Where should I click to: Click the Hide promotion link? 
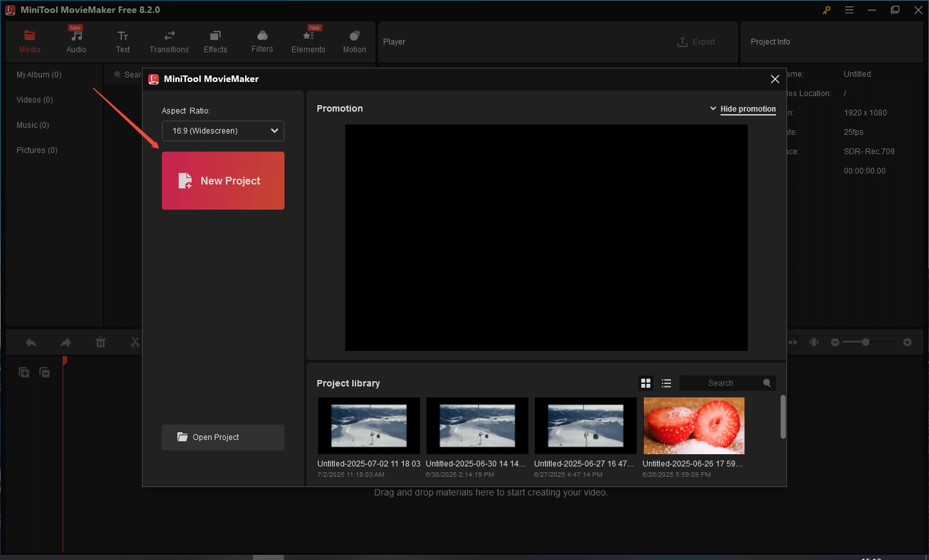pos(748,109)
